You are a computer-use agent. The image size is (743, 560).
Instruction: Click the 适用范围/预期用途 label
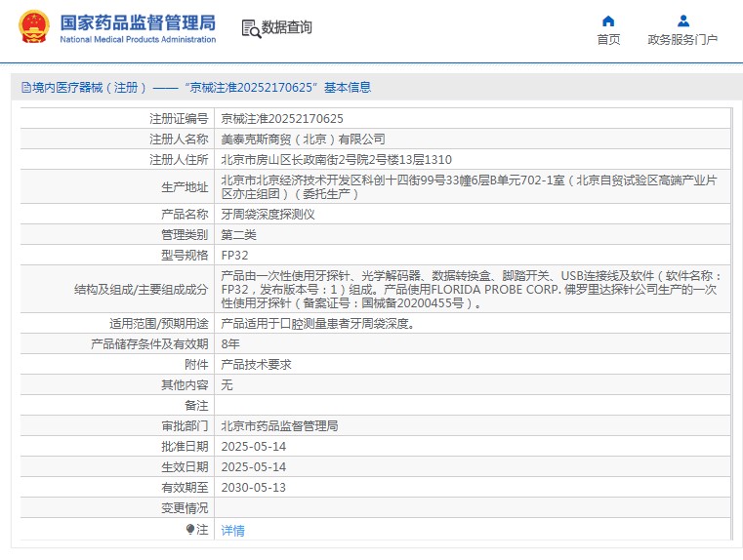159,323
